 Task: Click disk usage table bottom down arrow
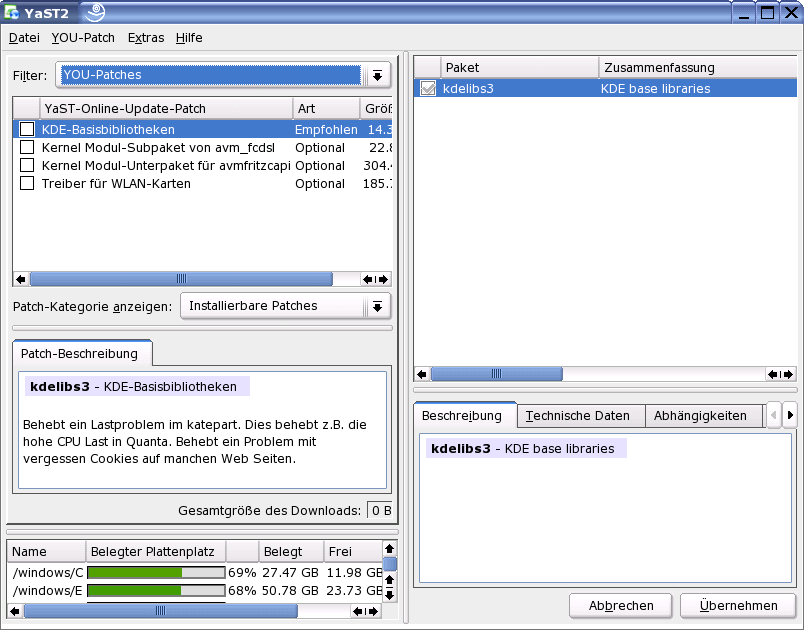[390, 595]
